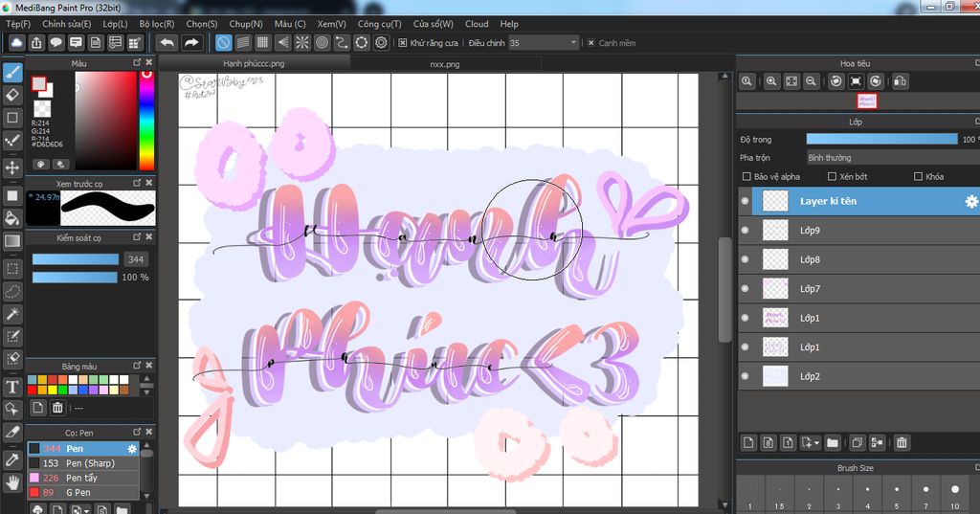The image size is (980, 514).
Task: Switch to the nxx.png tab
Action: (445, 64)
